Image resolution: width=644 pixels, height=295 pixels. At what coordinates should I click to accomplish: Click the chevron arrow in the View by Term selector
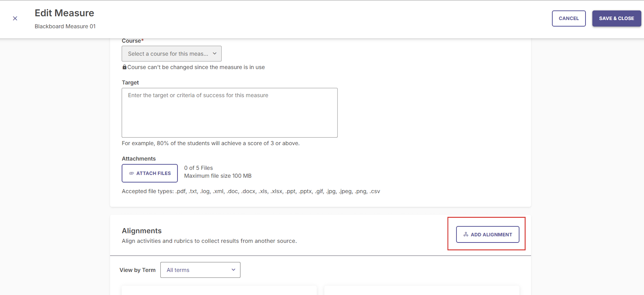[x=233, y=270]
